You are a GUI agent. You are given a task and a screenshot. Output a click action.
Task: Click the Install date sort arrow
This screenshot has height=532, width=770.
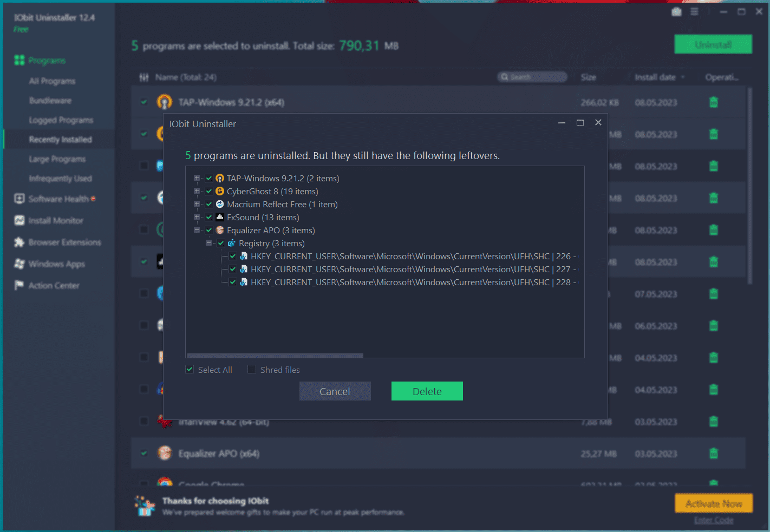683,77
